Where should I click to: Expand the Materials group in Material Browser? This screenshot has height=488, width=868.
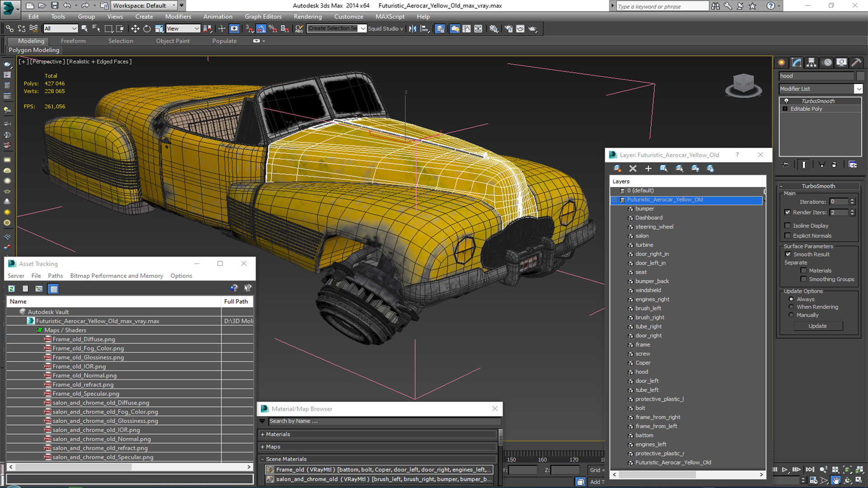pos(262,435)
